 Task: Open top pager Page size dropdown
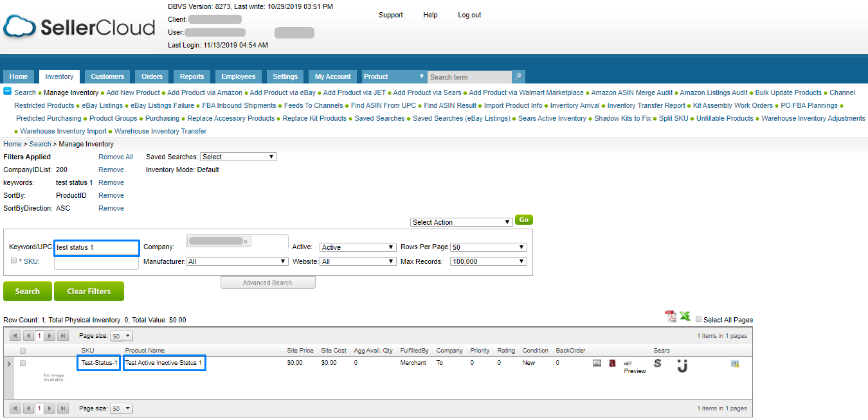(122, 336)
